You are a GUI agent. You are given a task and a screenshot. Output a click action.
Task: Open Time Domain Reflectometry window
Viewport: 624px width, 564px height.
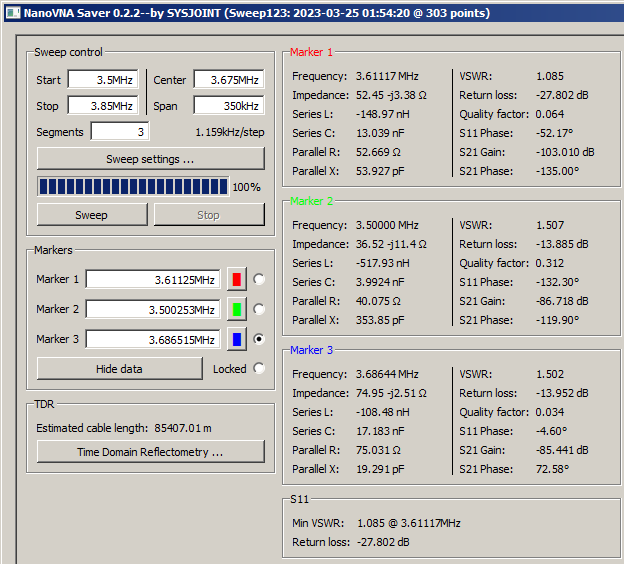[150, 452]
